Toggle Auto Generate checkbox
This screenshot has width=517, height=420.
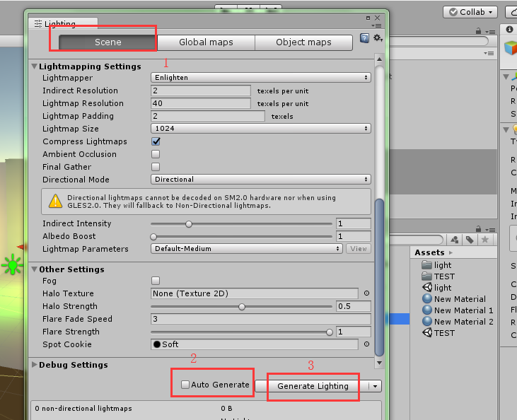point(185,385)
